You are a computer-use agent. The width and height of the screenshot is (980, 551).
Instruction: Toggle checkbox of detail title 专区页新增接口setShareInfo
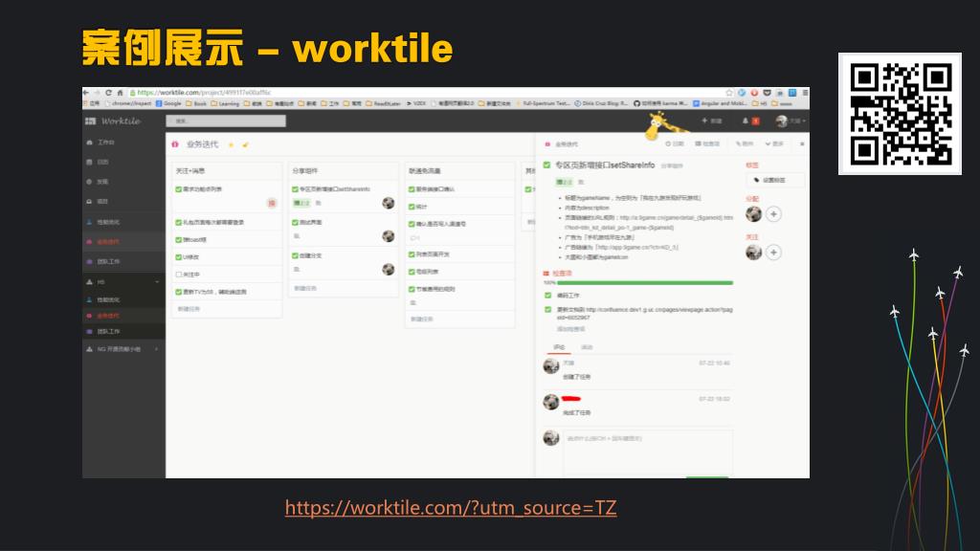point(546,165)
